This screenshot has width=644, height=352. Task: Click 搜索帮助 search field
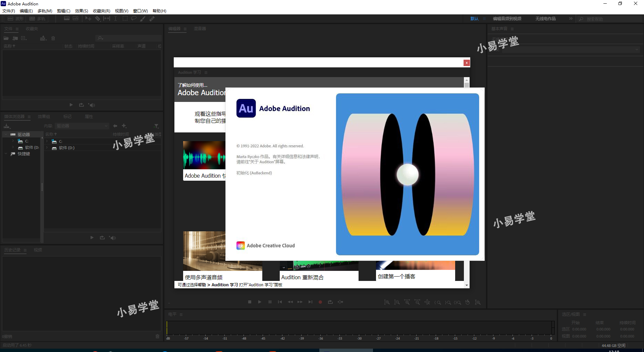610,19
